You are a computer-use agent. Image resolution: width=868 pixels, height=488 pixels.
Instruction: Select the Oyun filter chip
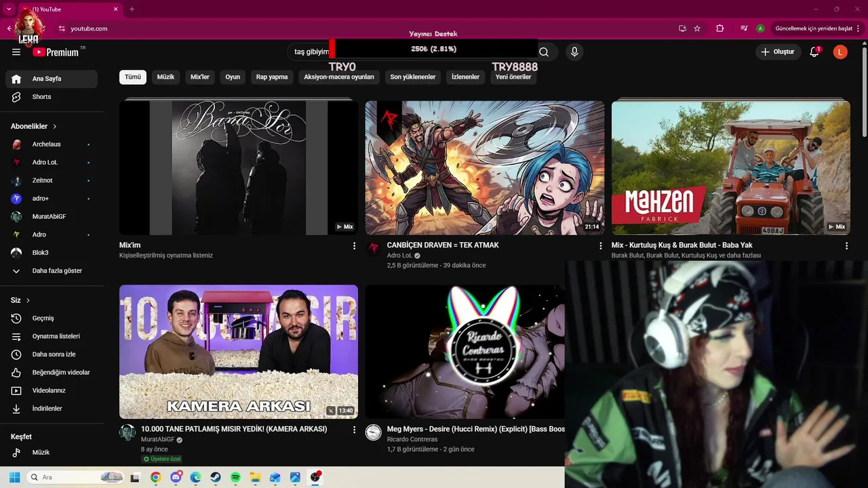click(x=233, y=77)
